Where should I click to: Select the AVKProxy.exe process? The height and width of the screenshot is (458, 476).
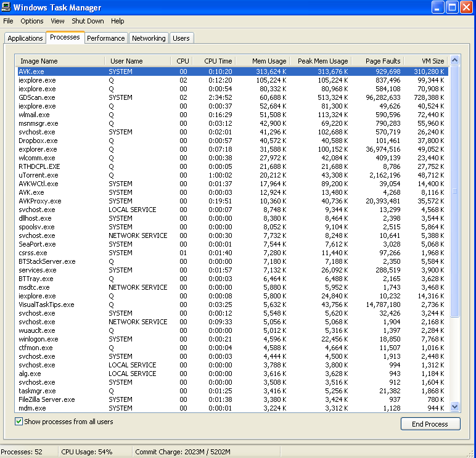pos(232,201)
